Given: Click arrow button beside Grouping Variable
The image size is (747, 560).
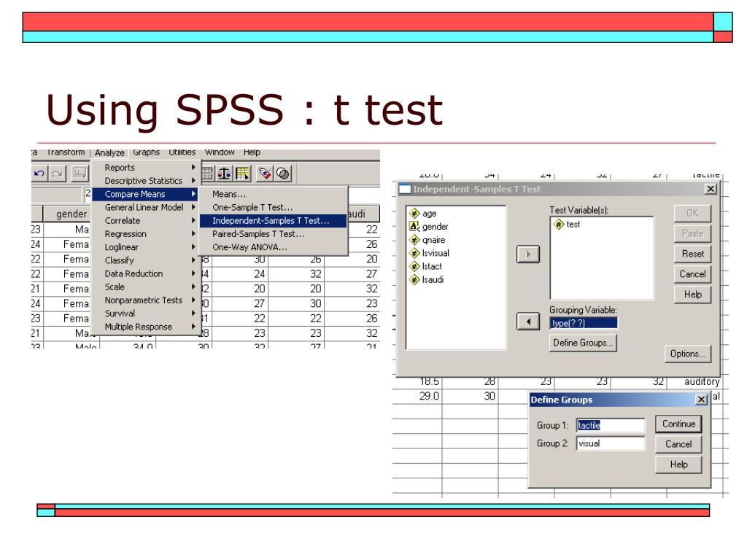Looking at the screenshot, I should pos(528,322).
